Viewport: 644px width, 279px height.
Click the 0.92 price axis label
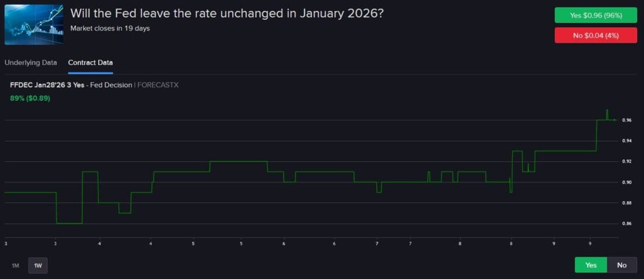click(627, 161)
